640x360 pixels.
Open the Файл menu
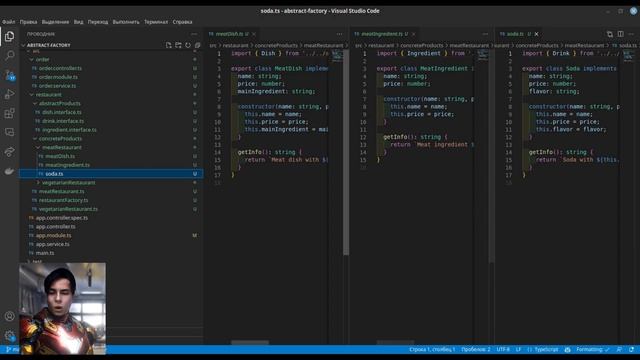coord(9,22)
